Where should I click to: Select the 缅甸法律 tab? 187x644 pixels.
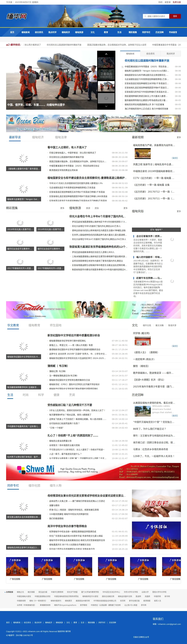click(x=61, y=137)
